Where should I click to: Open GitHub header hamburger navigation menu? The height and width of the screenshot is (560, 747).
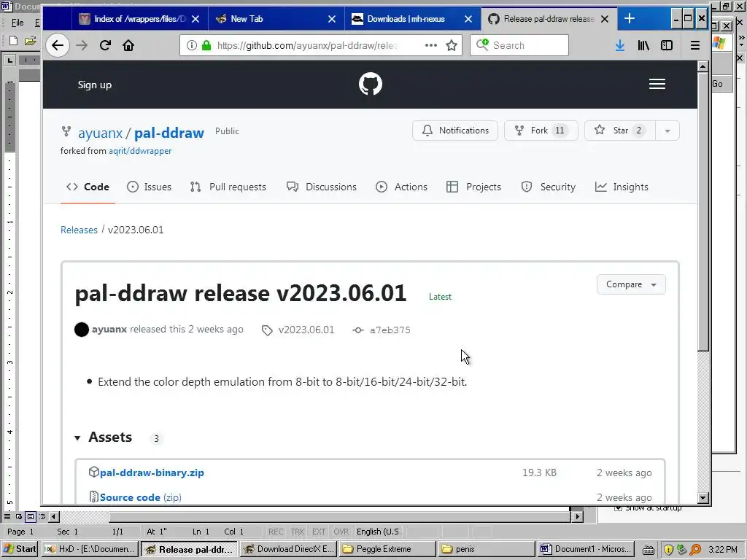657,84
